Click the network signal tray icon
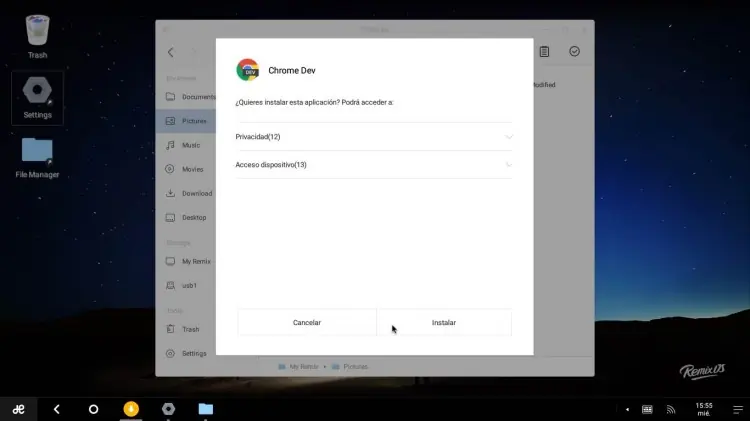This screenshot has height=421, width=750. [671, 410]
